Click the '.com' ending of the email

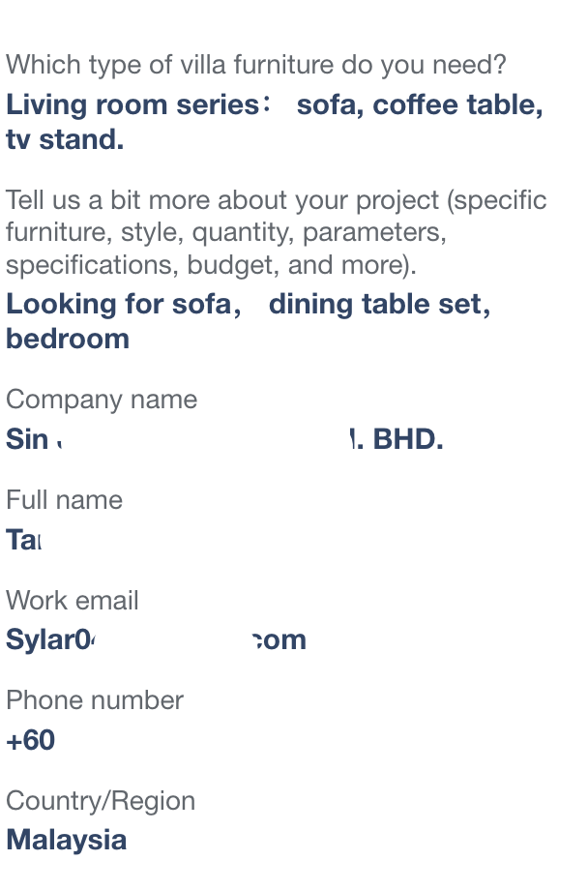(279, 640)
